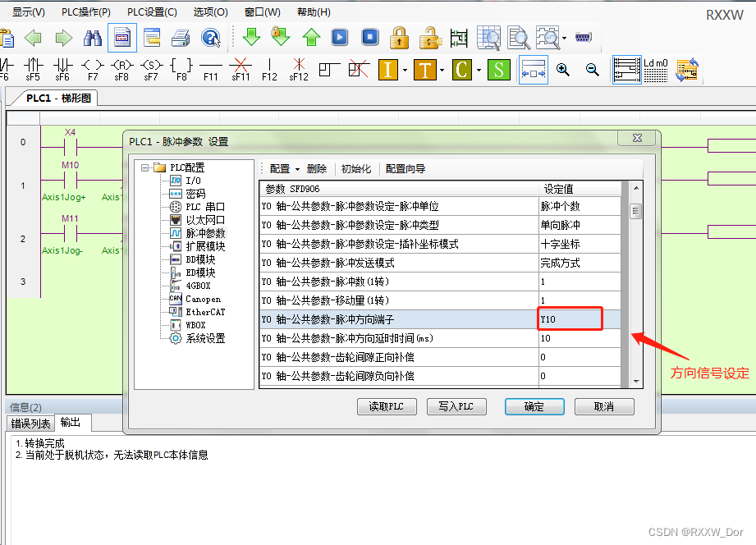Screen dimensions: 756x545
Task: Click 写入PLC button
Action: (456, 406)
